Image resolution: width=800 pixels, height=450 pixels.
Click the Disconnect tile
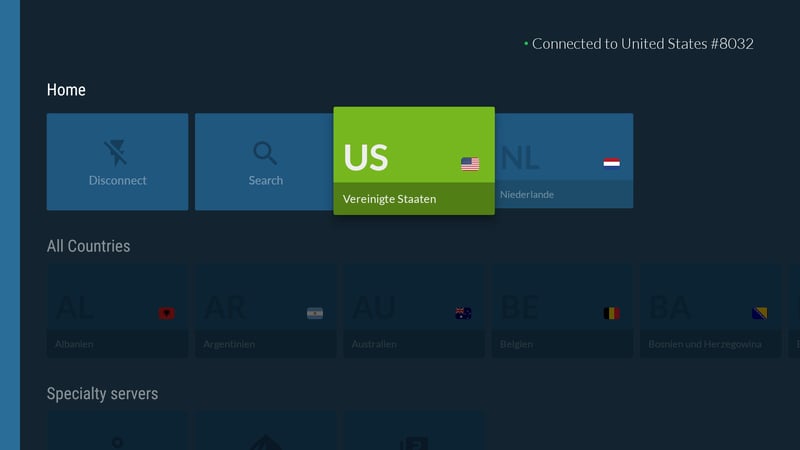[117, 162]
